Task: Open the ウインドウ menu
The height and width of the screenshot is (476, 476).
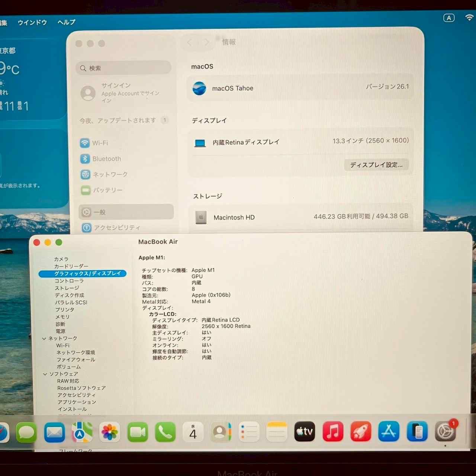Action: tap(32, 22)
